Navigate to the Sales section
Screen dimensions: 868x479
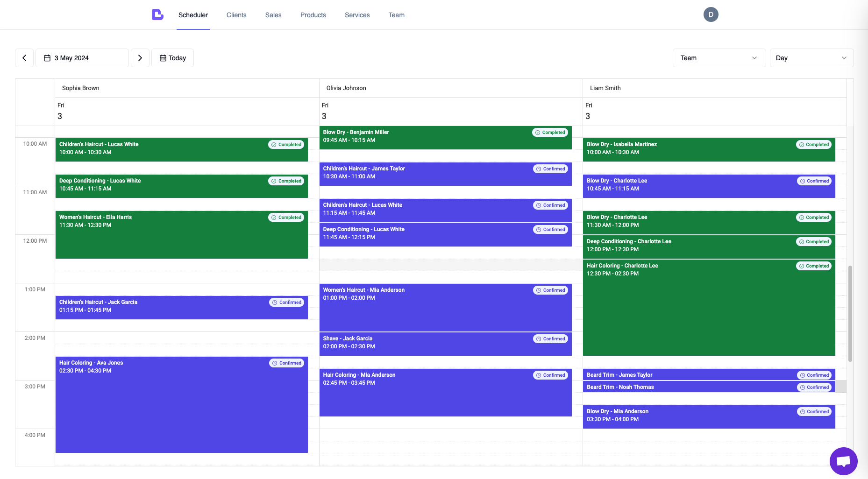coord(273,14)
